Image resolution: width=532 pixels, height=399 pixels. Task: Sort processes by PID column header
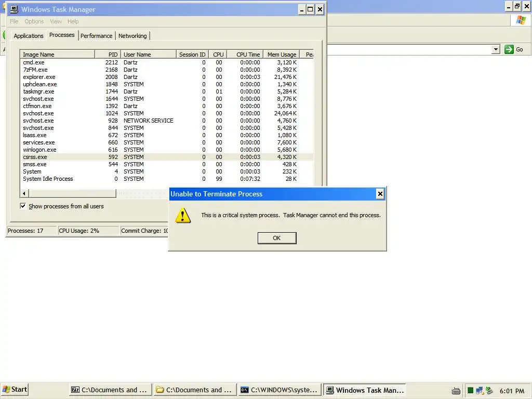tap(108, 54)
